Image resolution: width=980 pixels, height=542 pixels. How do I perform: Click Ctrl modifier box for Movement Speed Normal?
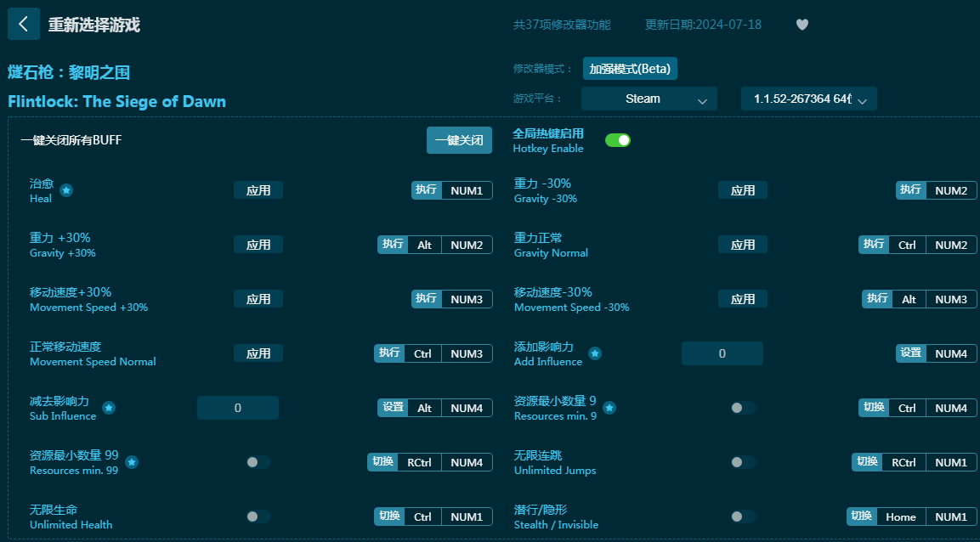click(422, 353)
